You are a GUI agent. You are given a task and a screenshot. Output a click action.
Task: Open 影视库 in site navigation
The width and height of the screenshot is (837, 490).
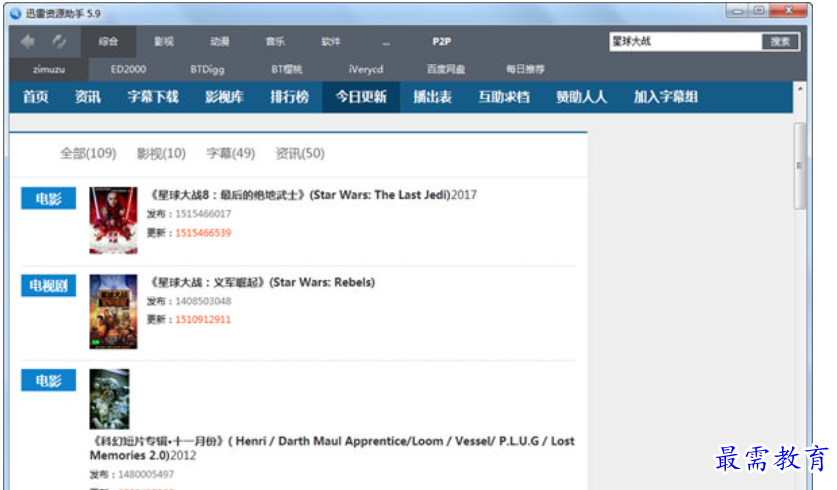pos(224,97)
